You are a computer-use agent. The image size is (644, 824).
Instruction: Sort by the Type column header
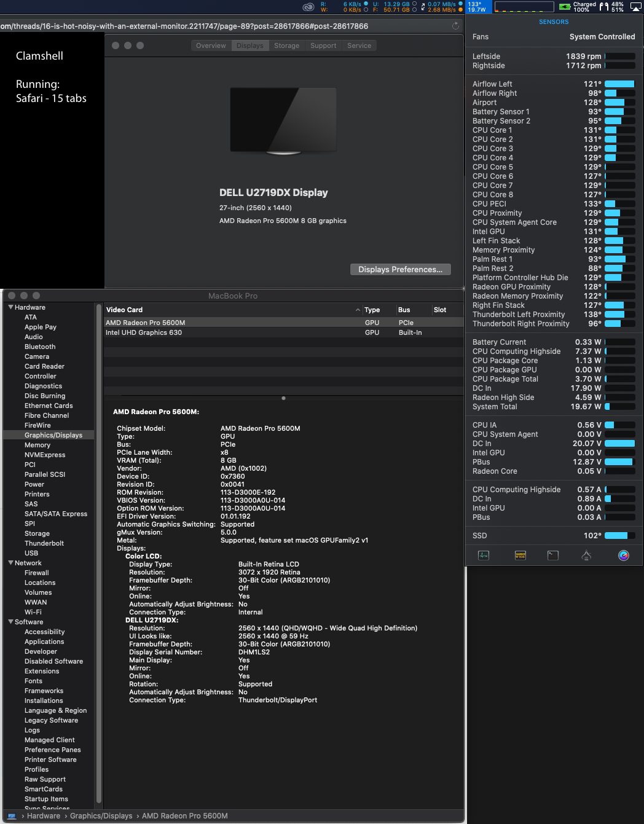coord(372,310)
